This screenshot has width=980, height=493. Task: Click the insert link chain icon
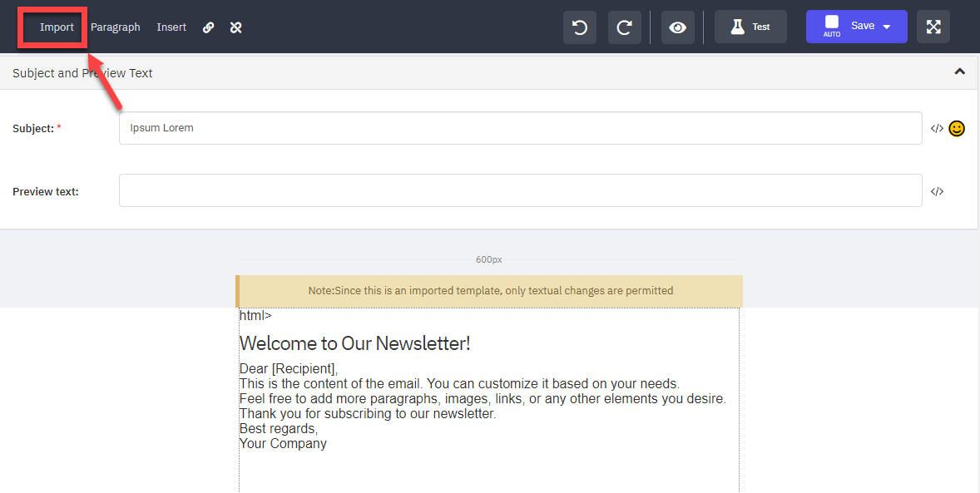208,27
